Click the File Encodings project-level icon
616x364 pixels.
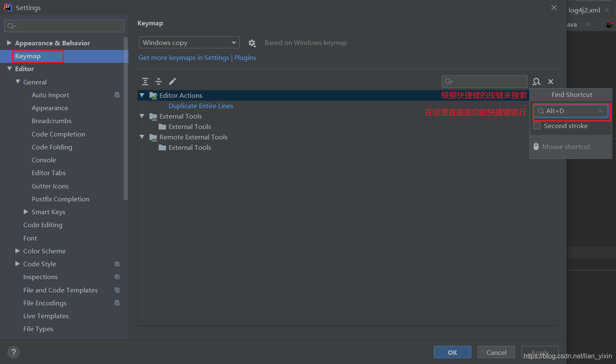coord(117,303)
